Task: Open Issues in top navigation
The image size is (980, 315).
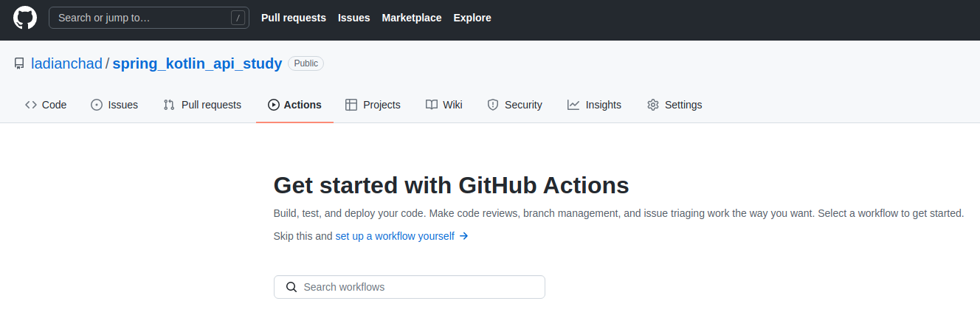Action: click(354, 18)
